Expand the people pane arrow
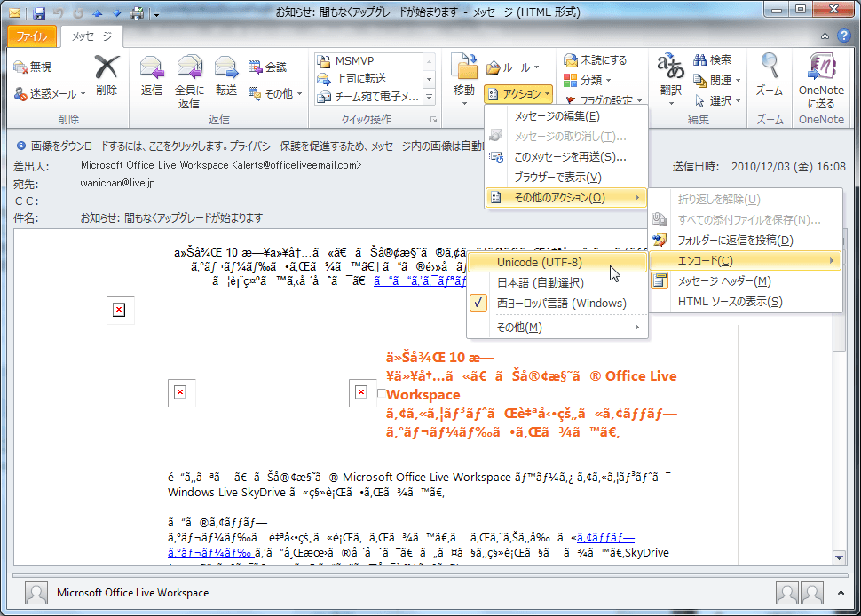 [841, 593]
